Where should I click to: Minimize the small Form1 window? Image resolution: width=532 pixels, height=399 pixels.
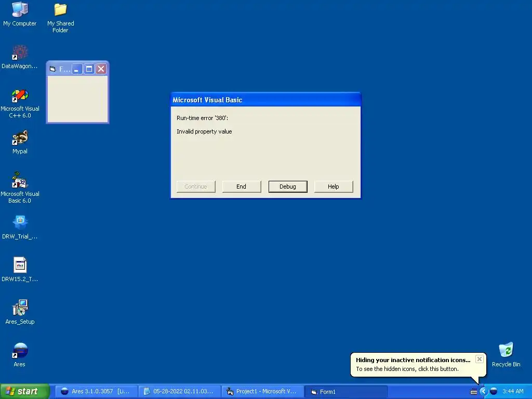coord(77,69)
